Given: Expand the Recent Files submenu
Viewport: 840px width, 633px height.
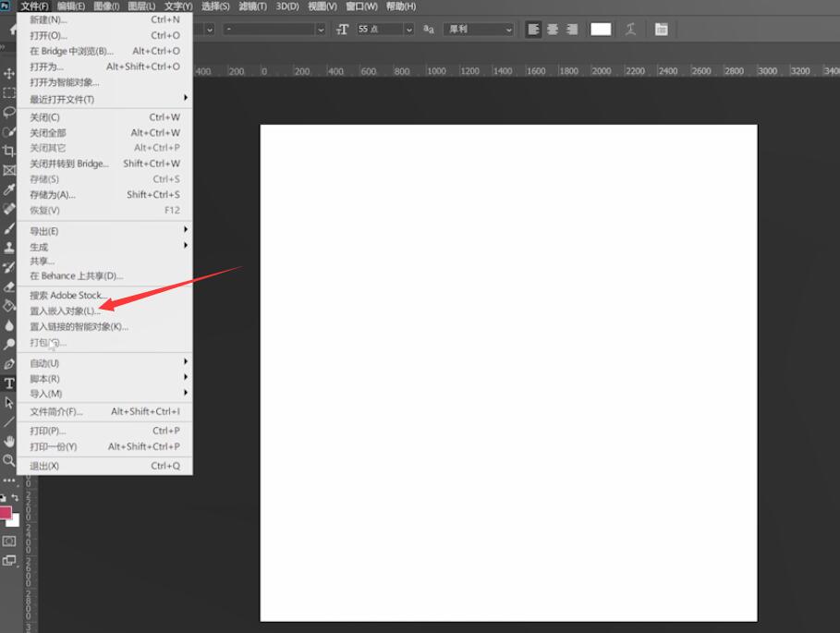Looking at the screenshot, I should [x=105, y=99].
